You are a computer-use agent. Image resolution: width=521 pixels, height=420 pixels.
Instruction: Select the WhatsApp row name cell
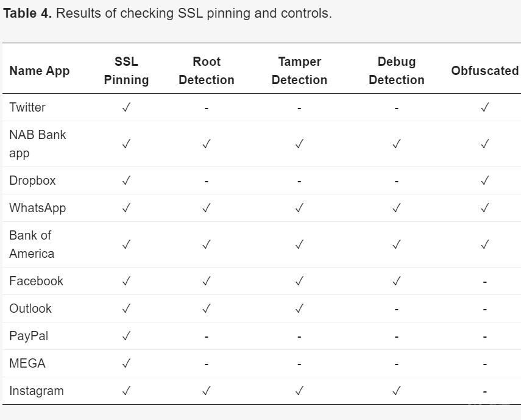(x=38, y=208)
